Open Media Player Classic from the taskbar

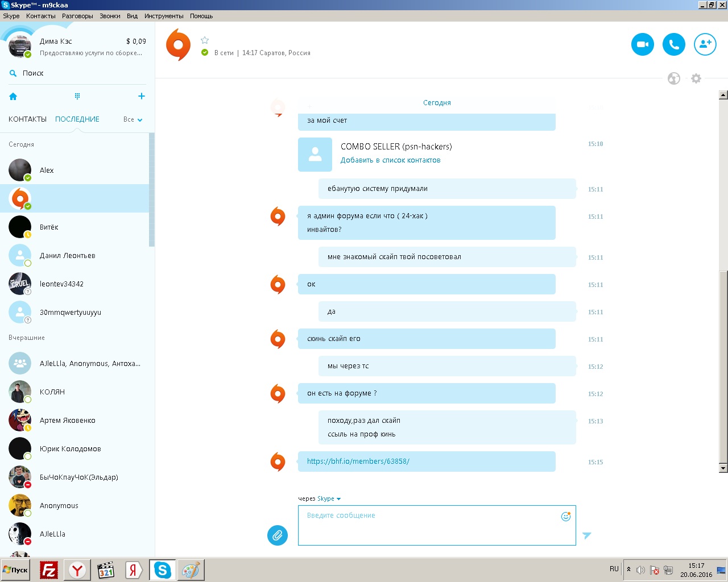[106, 570]
